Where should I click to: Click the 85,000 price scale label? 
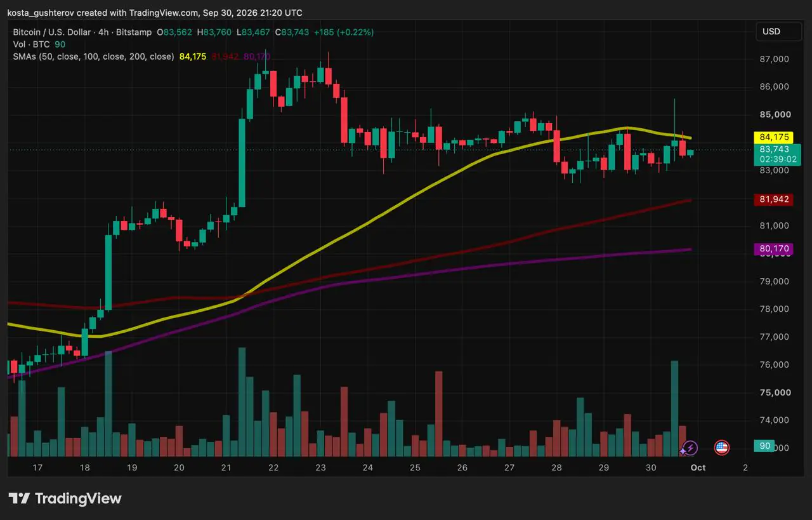pyautogui.click(x=774, y=114)
